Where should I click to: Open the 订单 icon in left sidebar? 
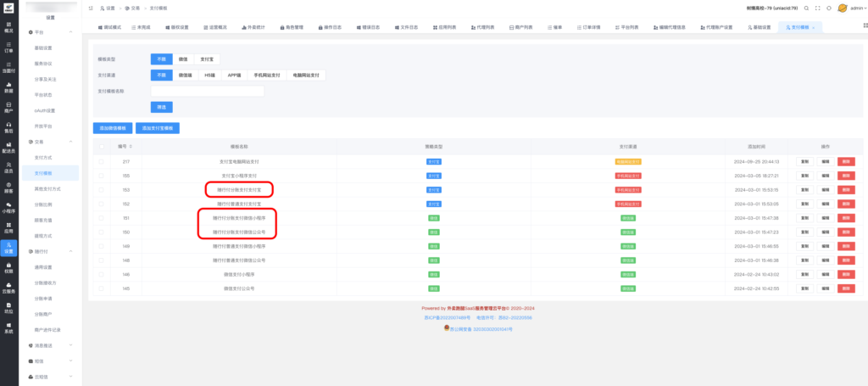(x=8, y=48)
